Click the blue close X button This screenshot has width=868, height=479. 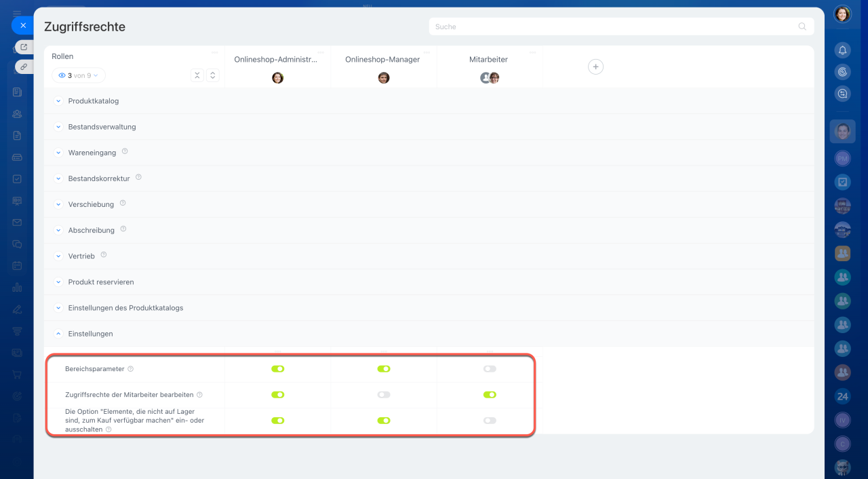point(22,25)
